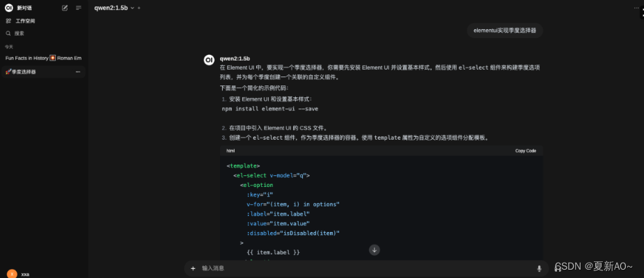Add another model with the plus icon
Screen dimensions: 644x278
[x=139, y=8]
